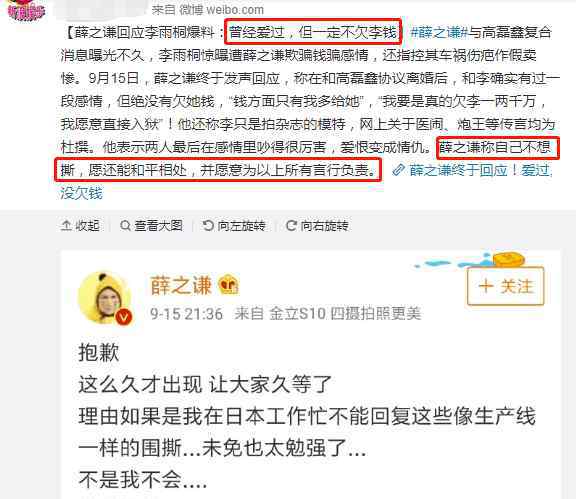Click the 薛之谦 username in embedded post

181,285
